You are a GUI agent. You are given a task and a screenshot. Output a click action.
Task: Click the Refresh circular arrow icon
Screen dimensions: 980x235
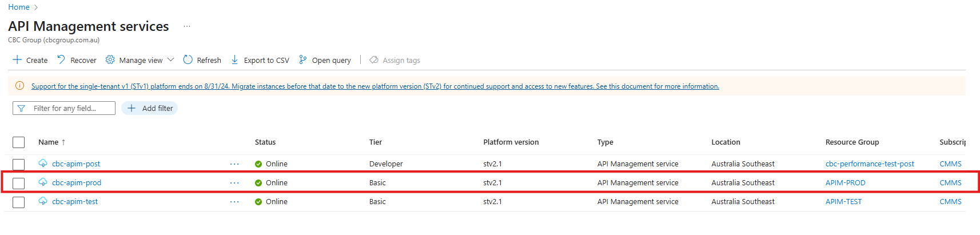pyautogui.click(x=188, y=59)
